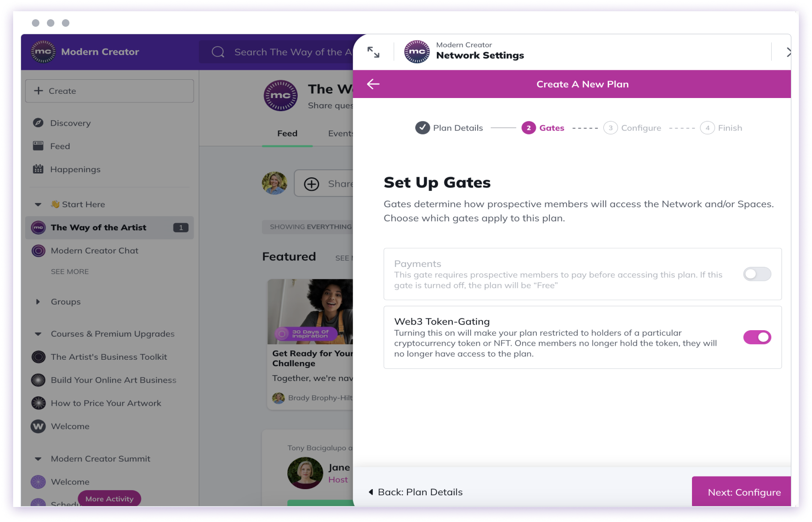The image size is (812, 522).
Task: Click the search magnifier icon
Action: [x=218, y=52]
